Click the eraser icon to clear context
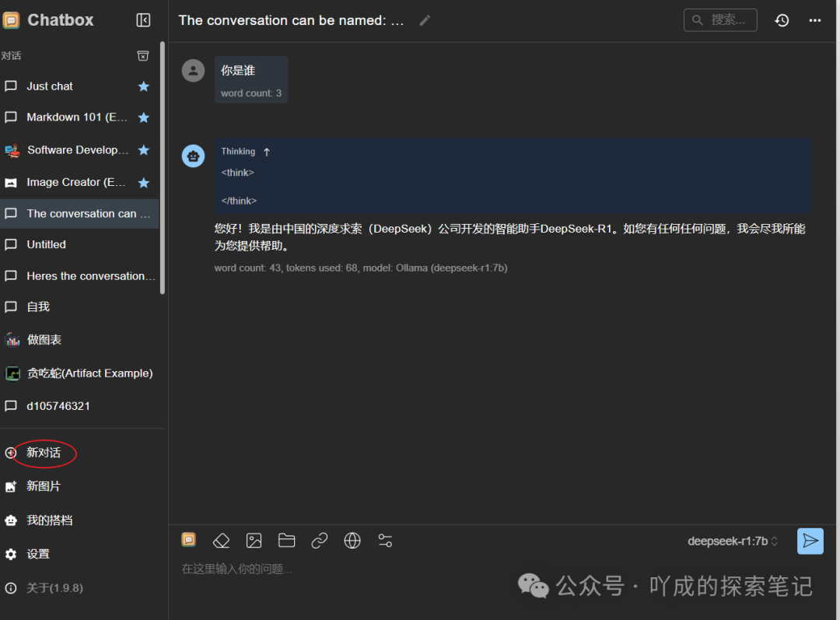Screen dimensions: 840x620 tap(221, 541)
